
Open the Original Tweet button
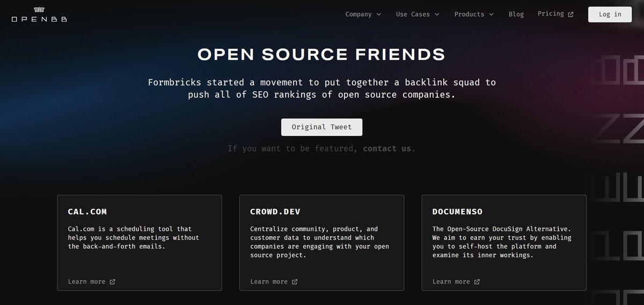click(x=321, y=127)
